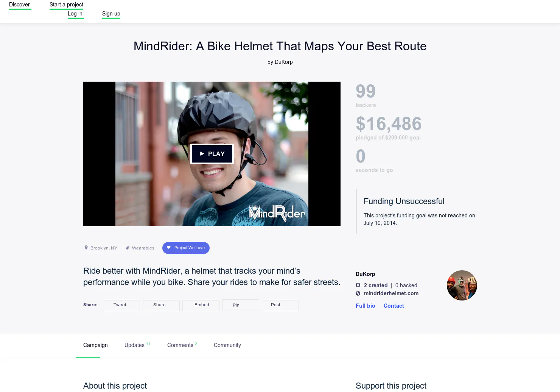The width and height of the screenshot is (560, 392).
Task: Open the DuKorp creator name link
Action: (366, 274)
